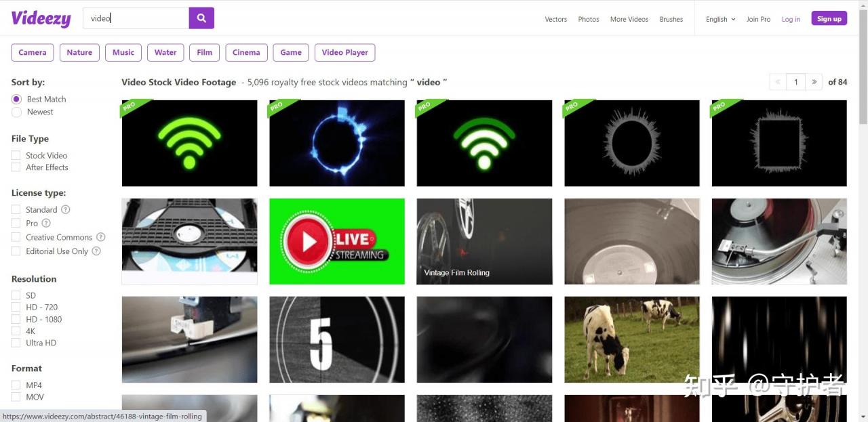
Task: Open the grey vinyl record thumbnail
Action: [632, 241]
